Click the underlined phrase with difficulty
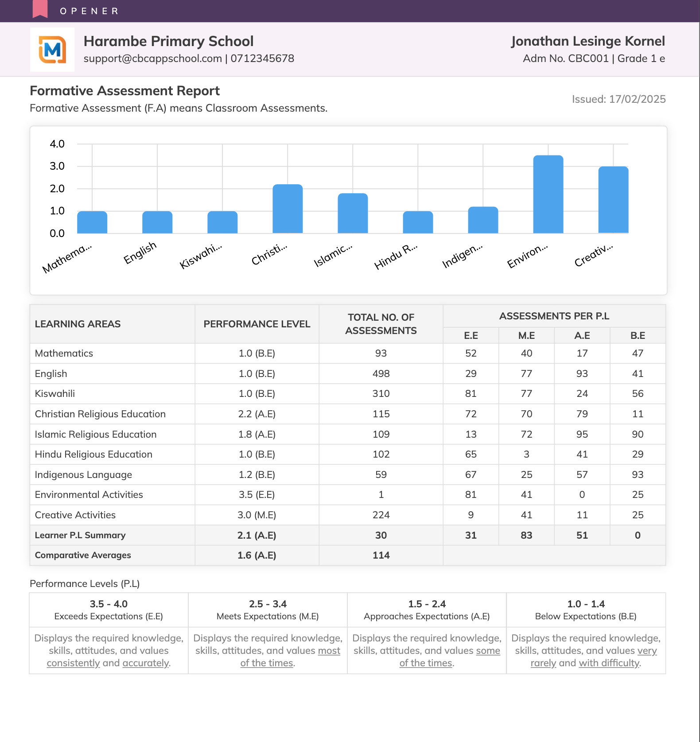Viewport: 700px width, 742px height. [609, 663]
